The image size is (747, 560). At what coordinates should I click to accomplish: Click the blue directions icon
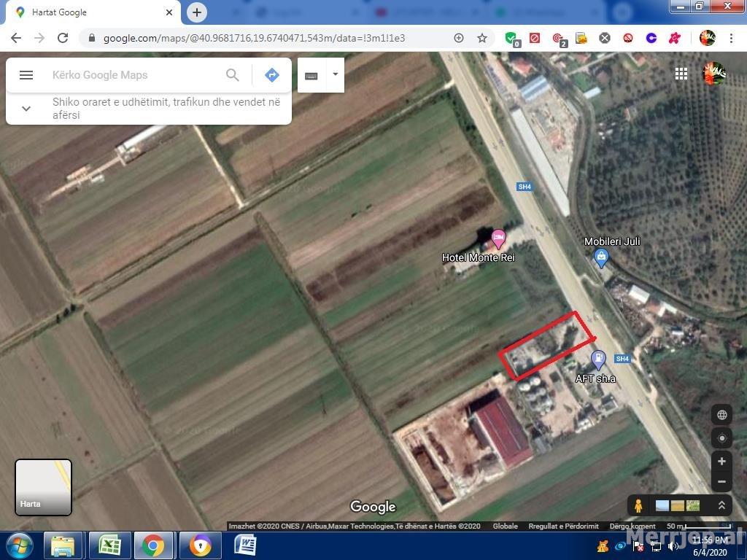tap(271, 74)
